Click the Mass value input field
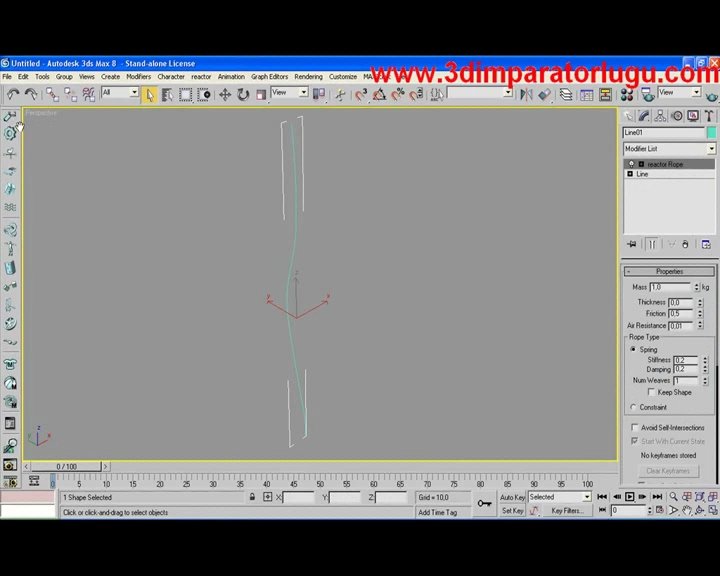720x576 pixels. pos(670,287)
